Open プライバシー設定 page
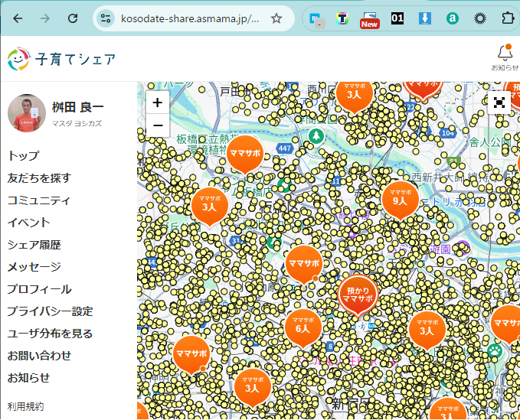The width and height of the screenshot is (520, 420). [x=50, y=311]
